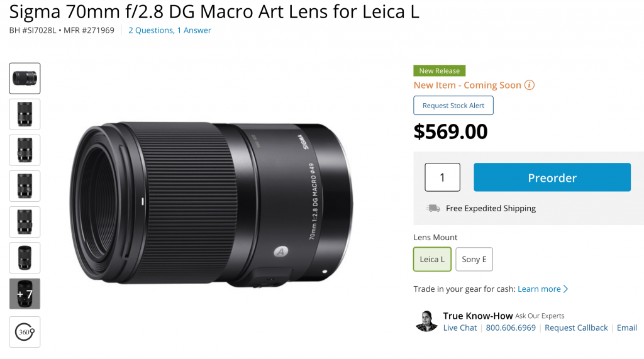Select the Leica L lens mount
Screen dimensions: 644x359
(432, 259)
